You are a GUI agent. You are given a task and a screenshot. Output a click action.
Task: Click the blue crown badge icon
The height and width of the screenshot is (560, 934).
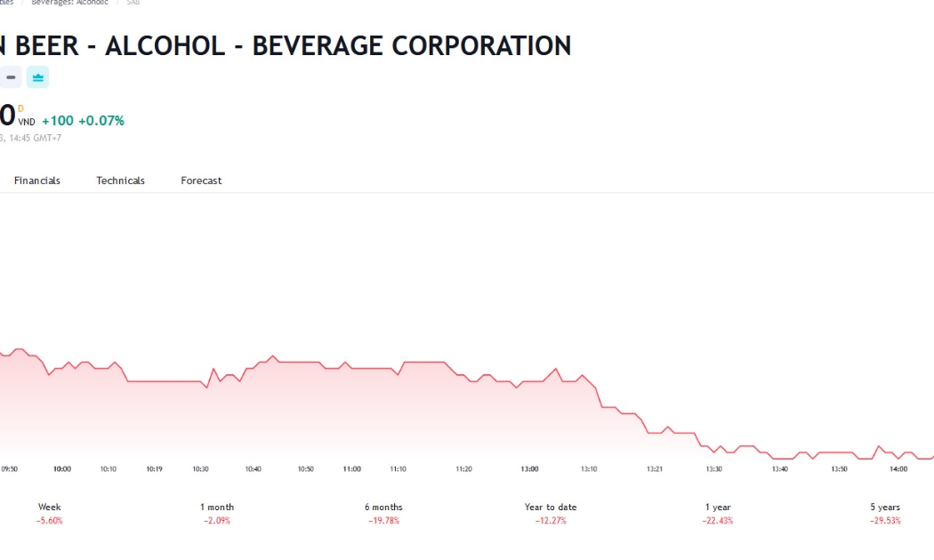point(37,77)
